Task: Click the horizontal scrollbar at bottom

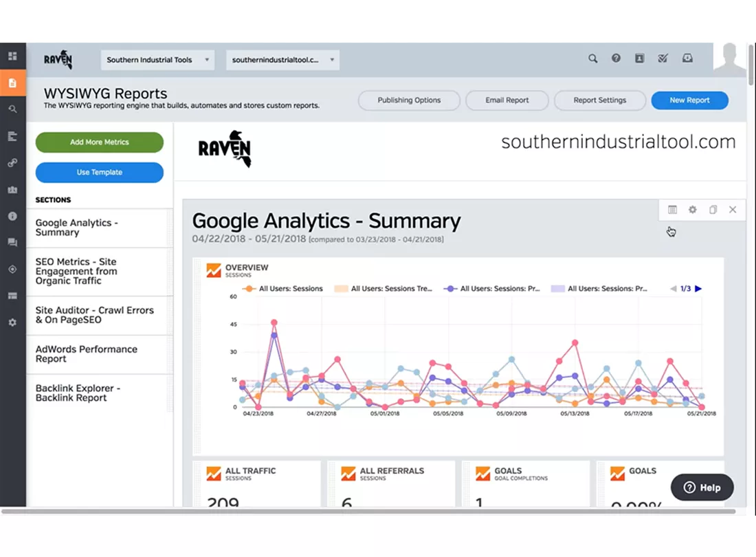Action: [x=368, y=511]
